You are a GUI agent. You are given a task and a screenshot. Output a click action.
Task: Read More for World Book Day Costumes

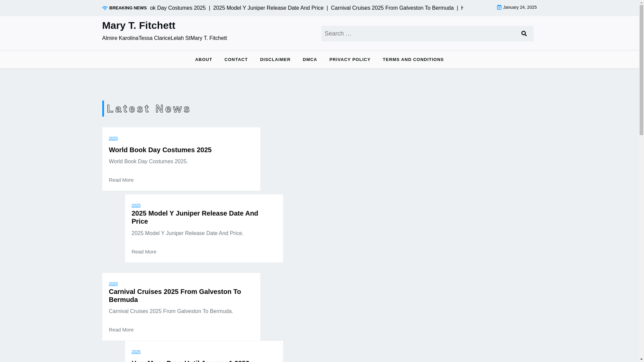[x=121, y=180]
